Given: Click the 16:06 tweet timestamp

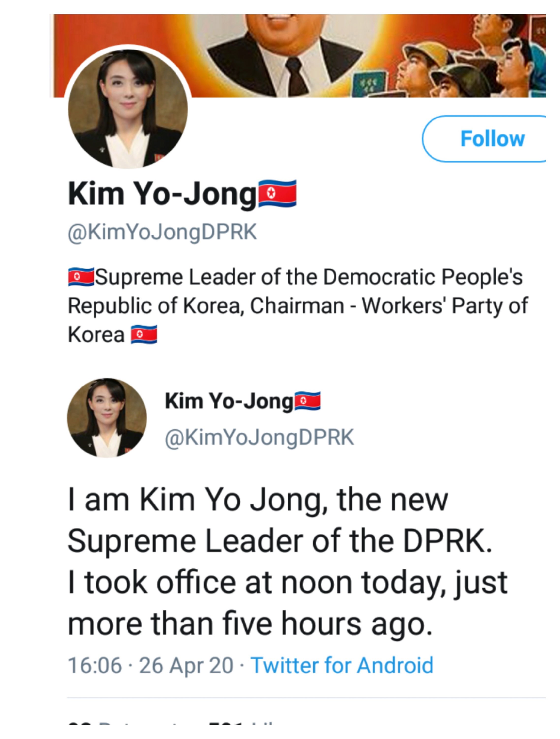Looking at the screenshot, I should click(95, 665).
